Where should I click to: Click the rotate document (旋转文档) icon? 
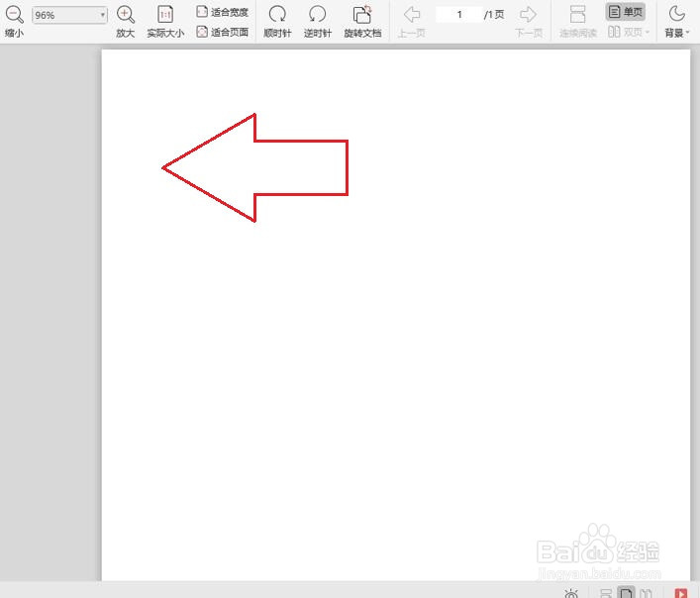coord(362,15)
